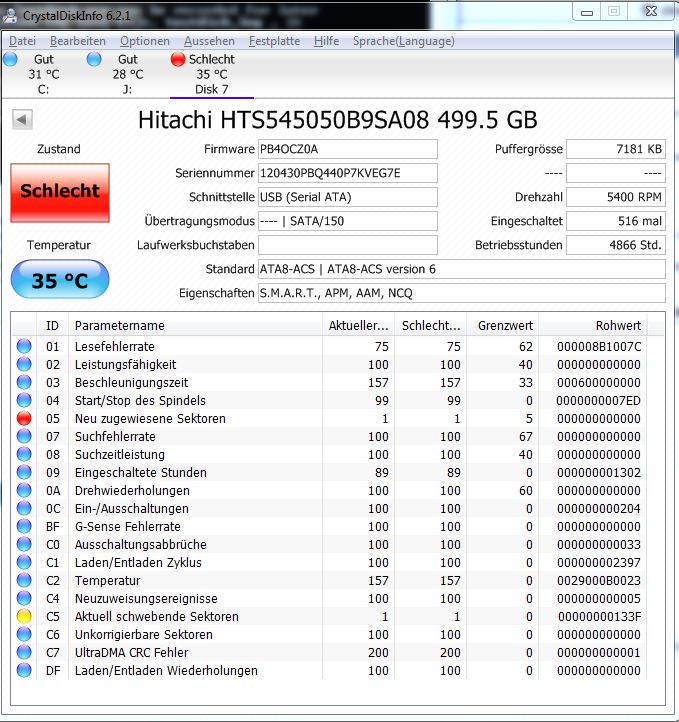
Task: Click the Eingeschaltet value 516 mal
Action: [616, 221]
